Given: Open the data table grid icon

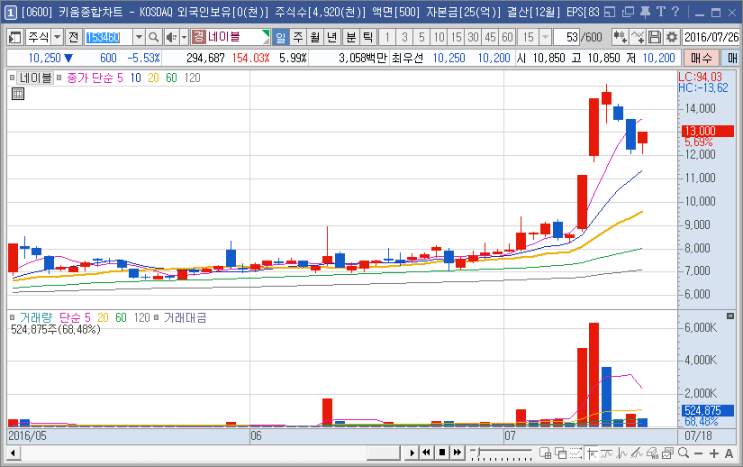Looking at the screenshot, I should (18, 94).
